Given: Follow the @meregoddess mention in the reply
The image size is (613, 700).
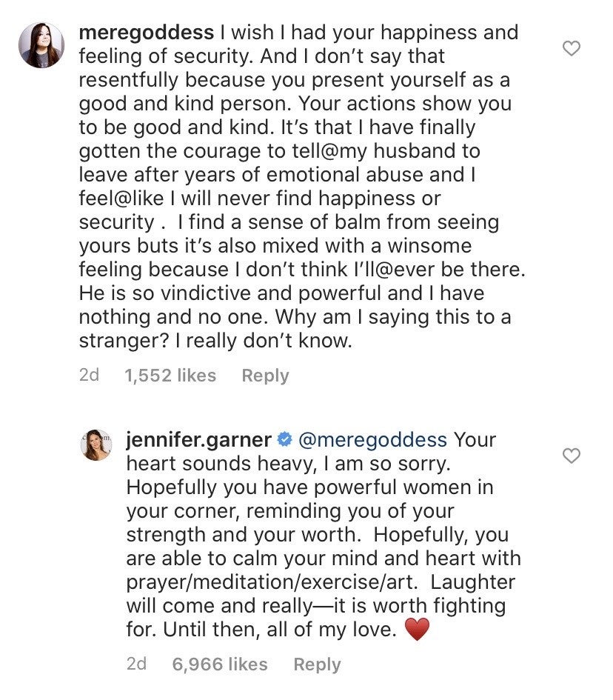Looking at the screenshot, I should pos(372,439).
